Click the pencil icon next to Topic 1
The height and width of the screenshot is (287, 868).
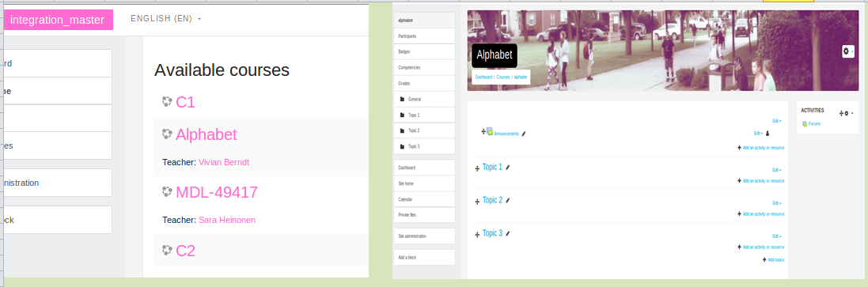(x=508, y=167)
